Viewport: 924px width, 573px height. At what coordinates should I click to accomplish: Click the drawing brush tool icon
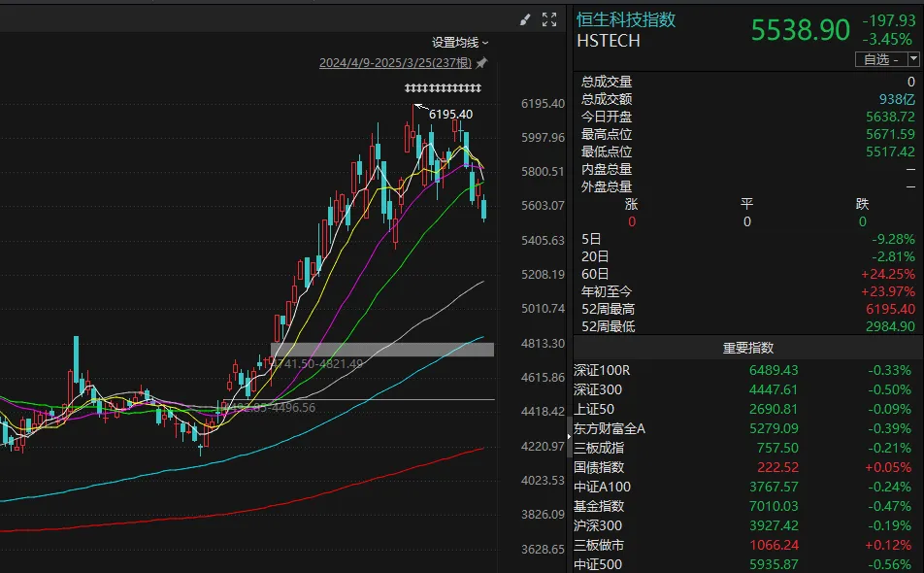coord(526,19)
